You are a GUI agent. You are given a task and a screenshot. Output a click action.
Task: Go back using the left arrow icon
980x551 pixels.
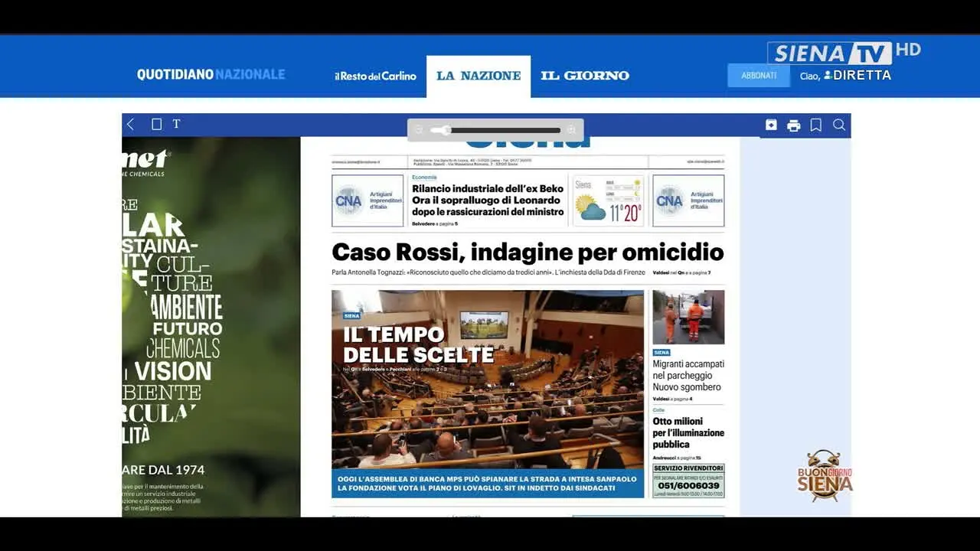130,124
